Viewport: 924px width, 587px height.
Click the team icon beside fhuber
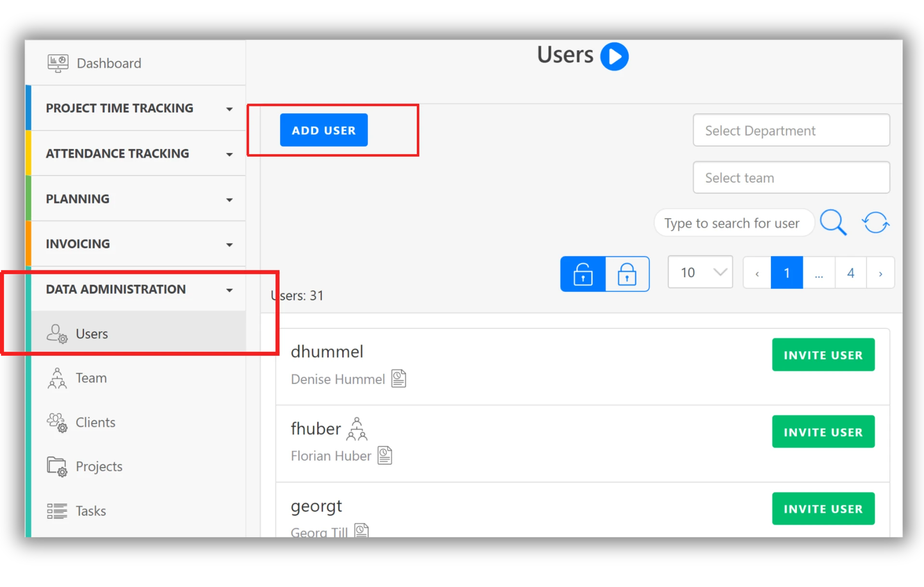pos(357,429)
